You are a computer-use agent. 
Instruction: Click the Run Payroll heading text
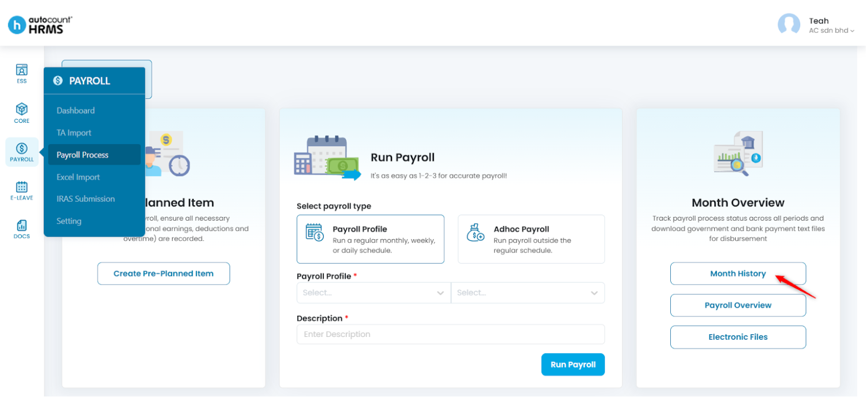click(403, 157)
